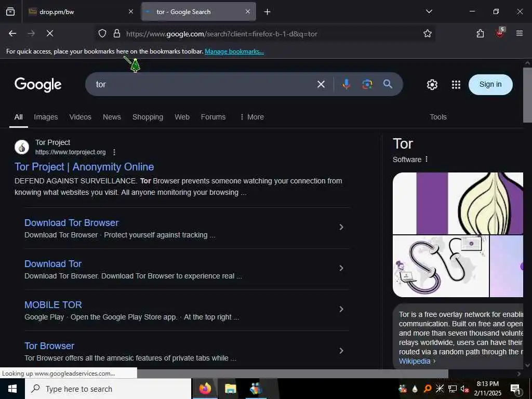Open the Tor Project result options menu
Screen dimensions: 532x399
click(x=114, y=152)
